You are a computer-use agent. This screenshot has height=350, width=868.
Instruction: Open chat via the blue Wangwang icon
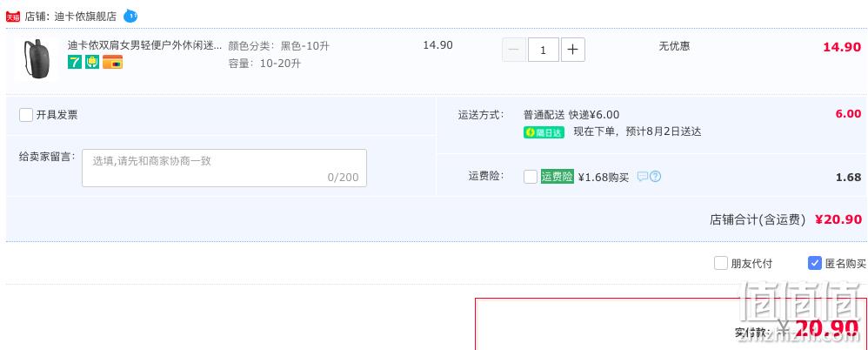pyautogui.click(x=130, y=16)
